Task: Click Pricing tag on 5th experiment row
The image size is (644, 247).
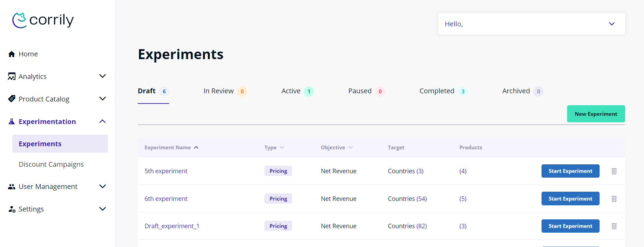Action: click(278, 171)
